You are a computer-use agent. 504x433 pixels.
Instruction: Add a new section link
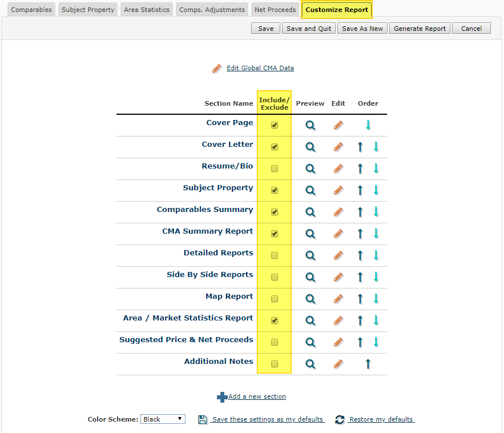point(257,396)
